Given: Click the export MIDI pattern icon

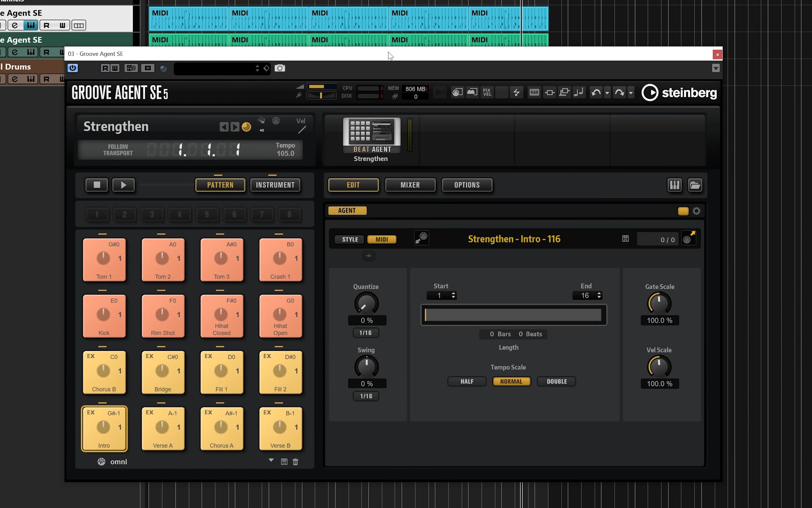Looking at the screenshot, I should pyautogui.click(x=688, y=238).
